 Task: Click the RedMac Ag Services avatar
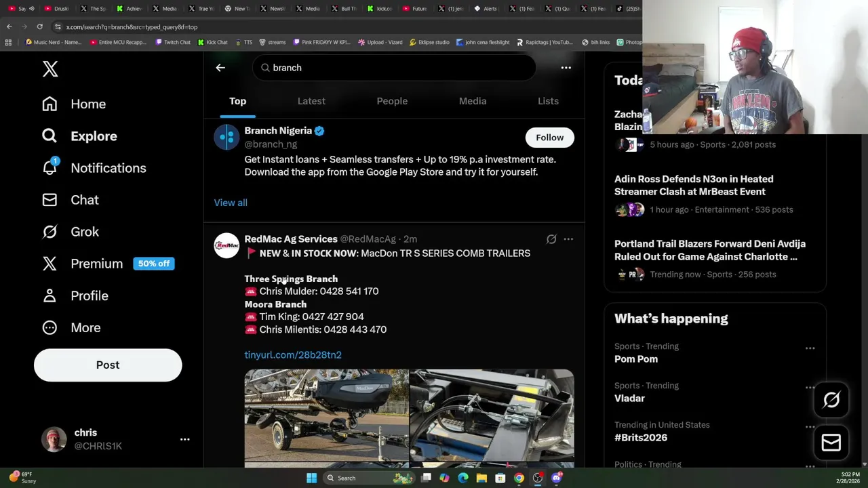point(226,246)
